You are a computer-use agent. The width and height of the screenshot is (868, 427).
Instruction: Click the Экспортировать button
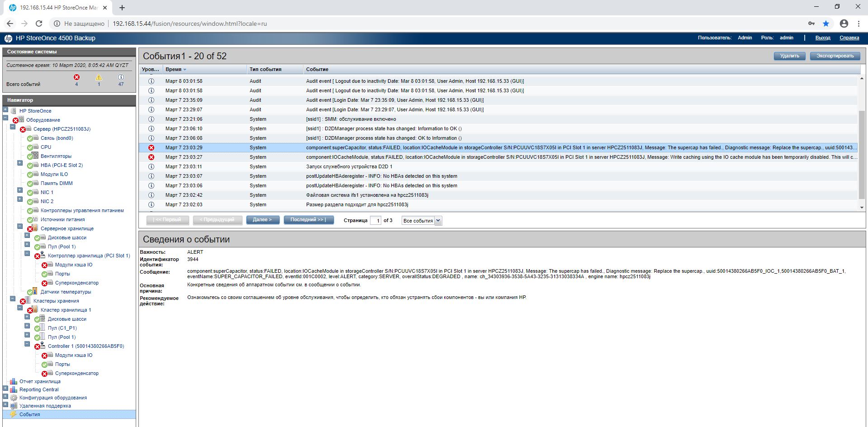pyautogui.click(x=835, y=56)
